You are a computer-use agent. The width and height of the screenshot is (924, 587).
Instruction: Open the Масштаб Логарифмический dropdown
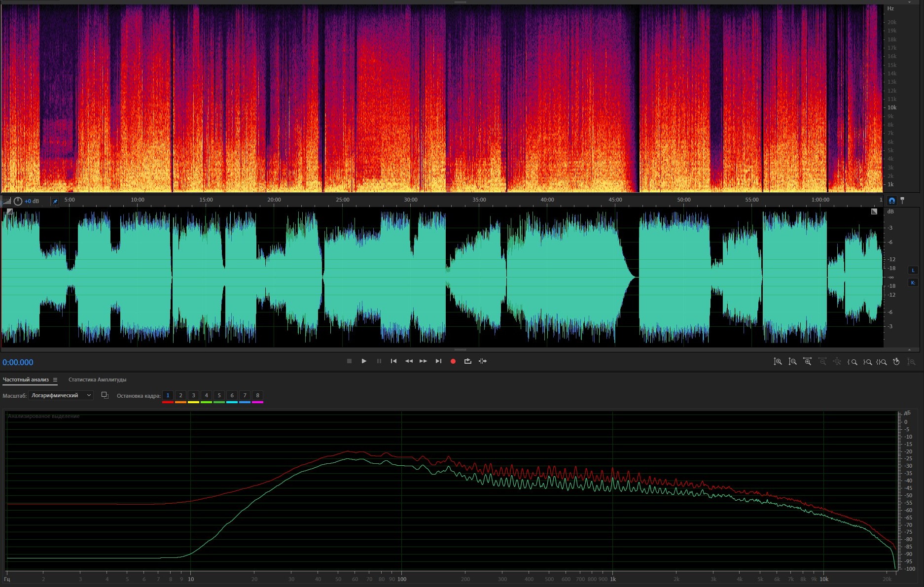(61, 395)
